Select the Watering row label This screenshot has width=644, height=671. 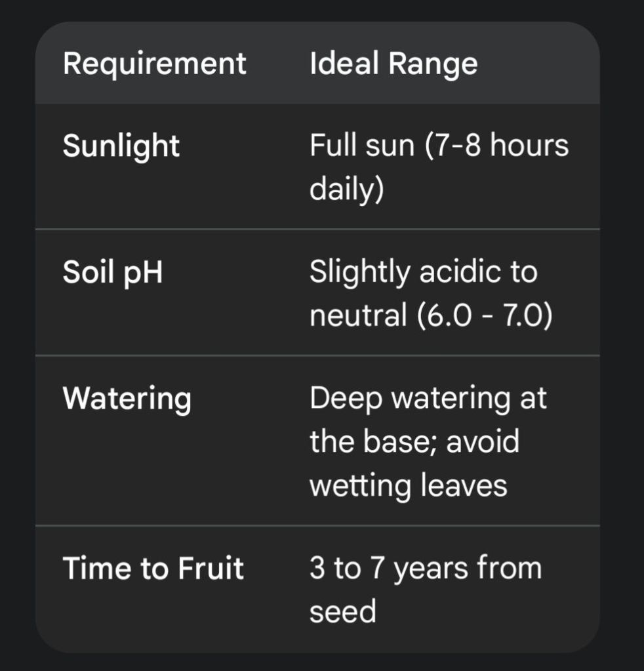coord(127,398)
